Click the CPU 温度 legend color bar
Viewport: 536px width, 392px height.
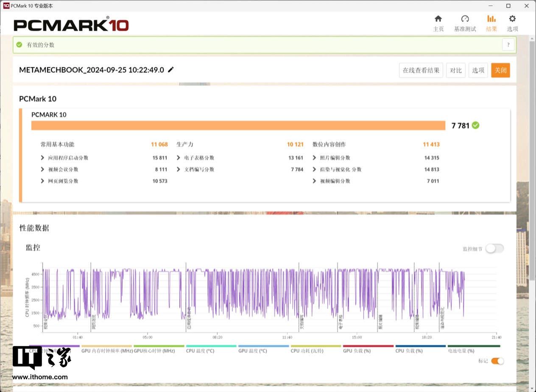(211, 346)
